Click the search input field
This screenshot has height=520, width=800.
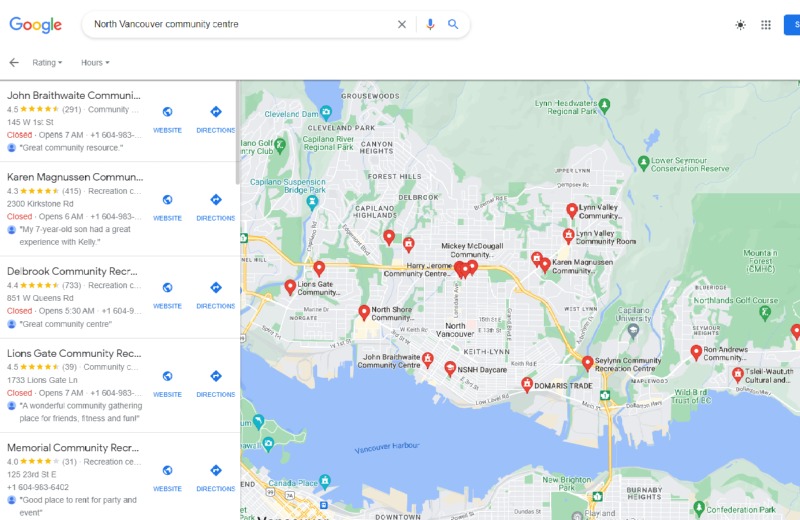240,24
